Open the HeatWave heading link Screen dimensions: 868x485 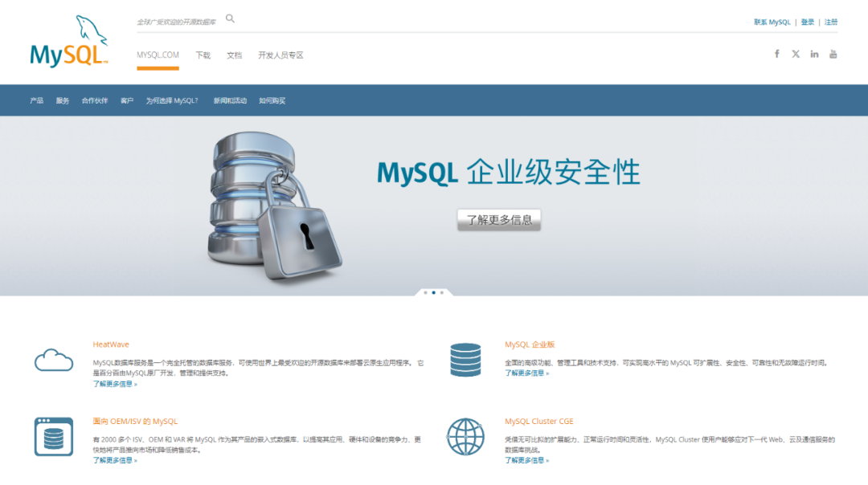point(111,344)
